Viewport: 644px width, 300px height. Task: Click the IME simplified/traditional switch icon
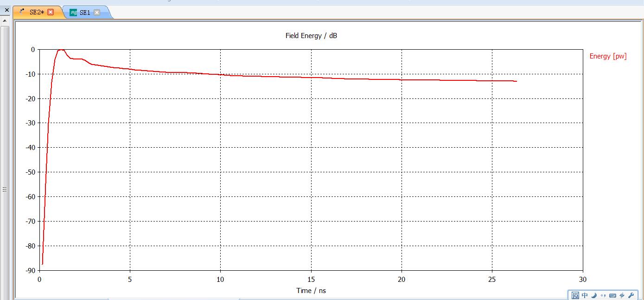pyautogui.click(x=622, y=295)
